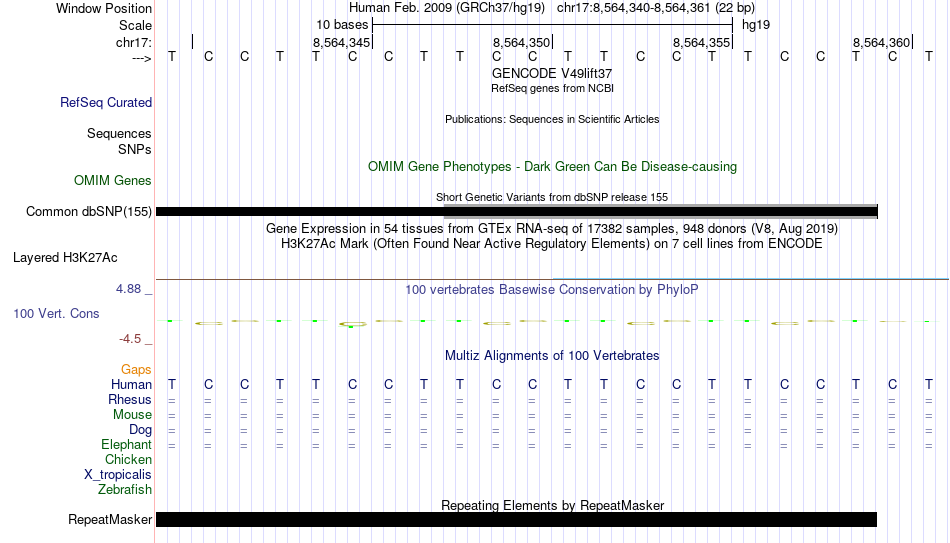950x543 pixels.
Task: Click 'Multiz Alignments of 100 Vertebrates' title
Action: pyautogui.click(x=552, y=356)
